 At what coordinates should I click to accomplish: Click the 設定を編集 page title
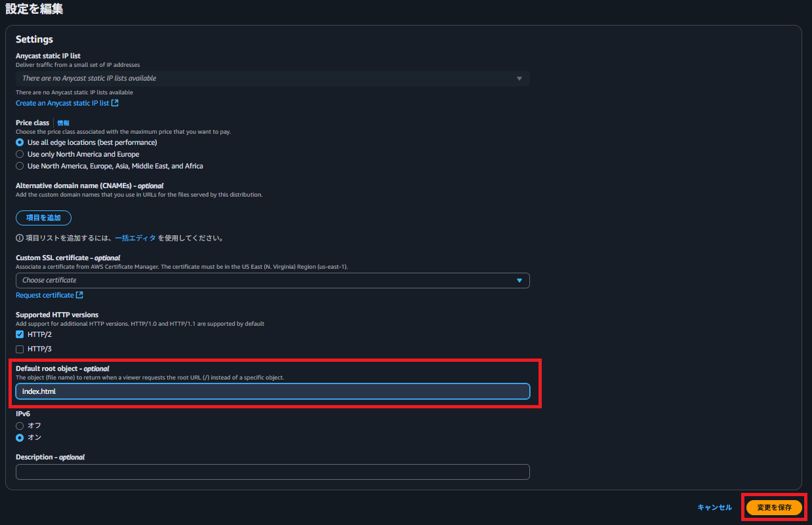pyautogui.click(x=34, y=9)
